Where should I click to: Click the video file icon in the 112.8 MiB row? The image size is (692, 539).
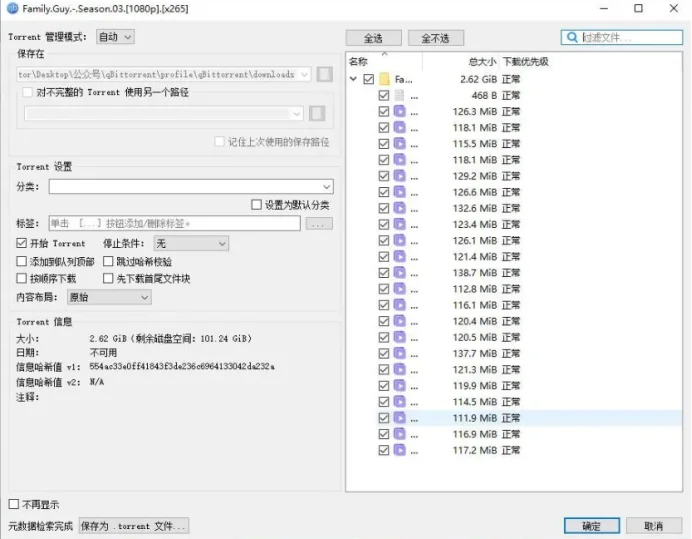coord(399,289)
